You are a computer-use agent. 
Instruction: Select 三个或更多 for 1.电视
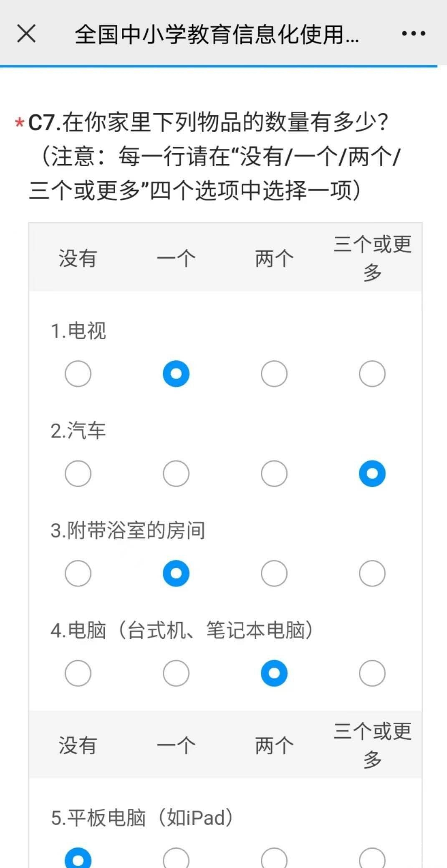372,373
